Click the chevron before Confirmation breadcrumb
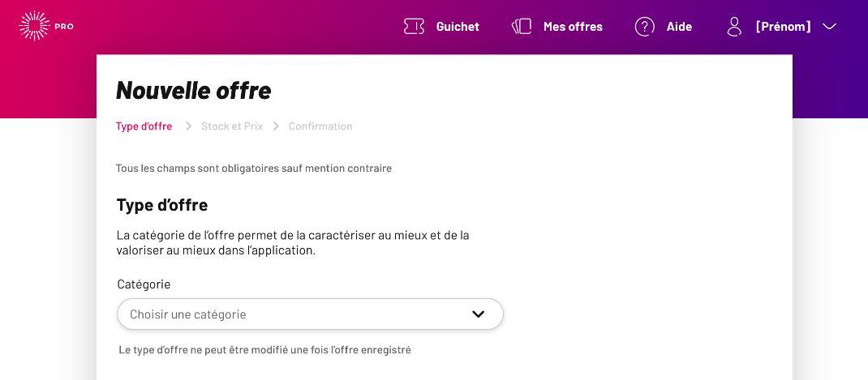 pos(276,126)
